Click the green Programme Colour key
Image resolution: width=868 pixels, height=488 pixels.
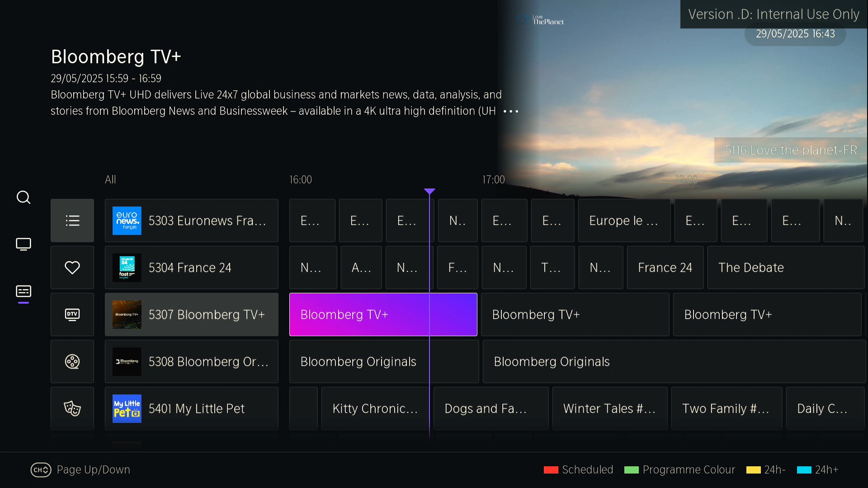(632, 470)
